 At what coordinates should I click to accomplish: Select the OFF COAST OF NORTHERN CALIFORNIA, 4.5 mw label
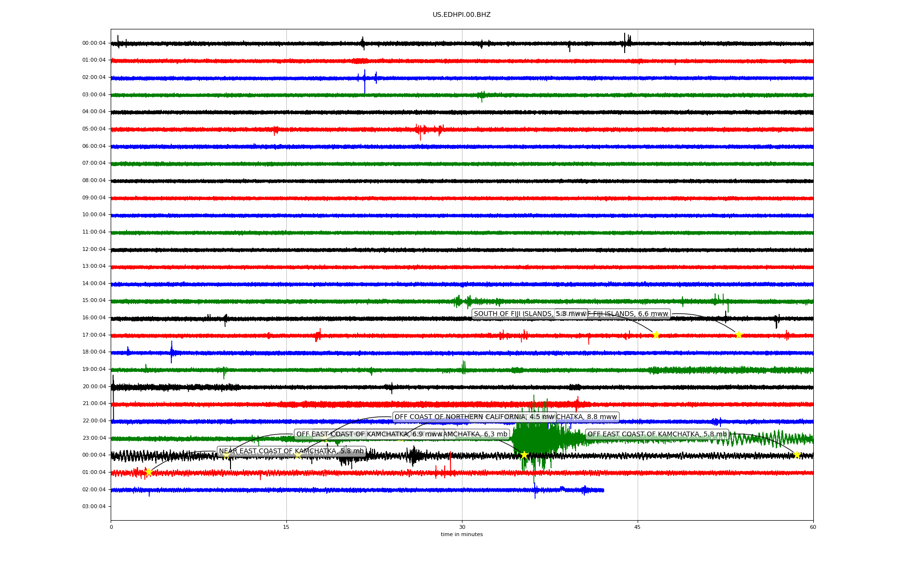475,417
